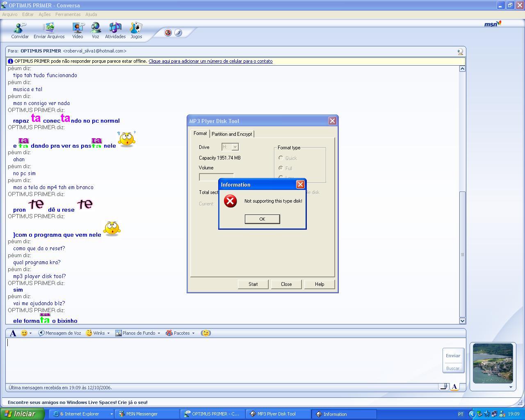The width and height of the screenshot is (525, 420).
Task: Click the webcam icon next to contact name
Action: click(460, 52)
